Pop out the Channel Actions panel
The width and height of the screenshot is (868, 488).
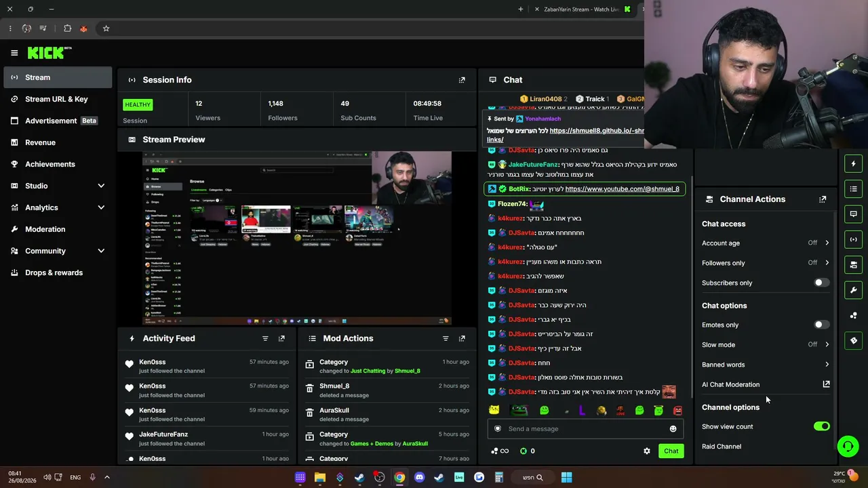823,199
